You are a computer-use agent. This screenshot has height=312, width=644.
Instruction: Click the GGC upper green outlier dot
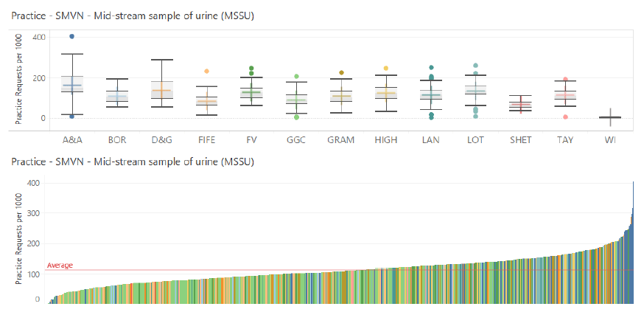pos(296,77)
